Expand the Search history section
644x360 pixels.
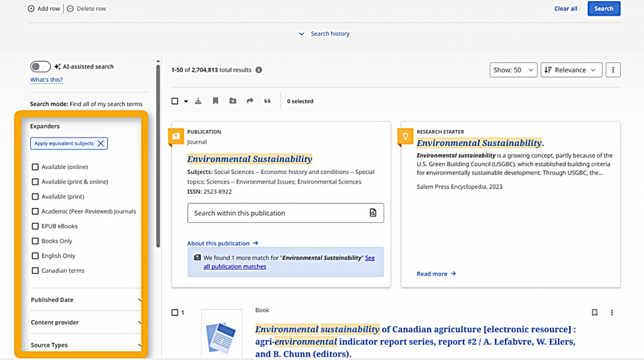324,34
